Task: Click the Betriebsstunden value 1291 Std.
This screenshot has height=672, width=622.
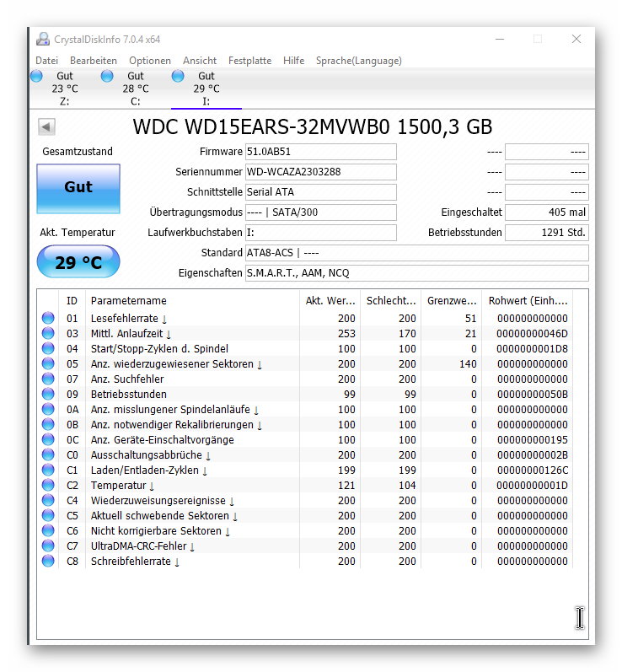Action: tap(547, 232)
